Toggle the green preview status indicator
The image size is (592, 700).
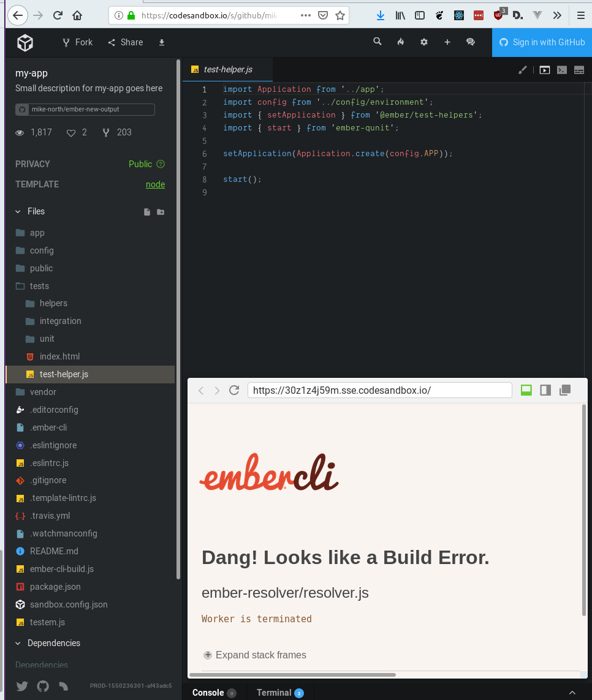tap(526, 390)
